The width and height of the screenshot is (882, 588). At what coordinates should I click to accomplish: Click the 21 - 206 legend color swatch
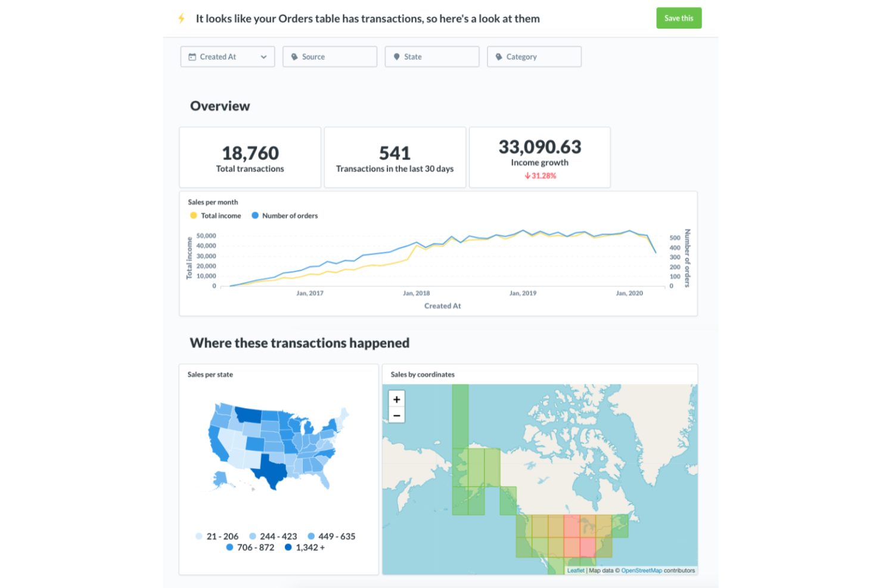point(199,536)
